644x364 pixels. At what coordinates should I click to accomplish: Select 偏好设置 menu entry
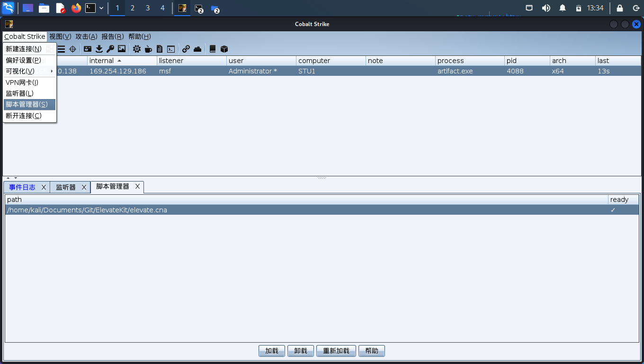tap(29, 60)
